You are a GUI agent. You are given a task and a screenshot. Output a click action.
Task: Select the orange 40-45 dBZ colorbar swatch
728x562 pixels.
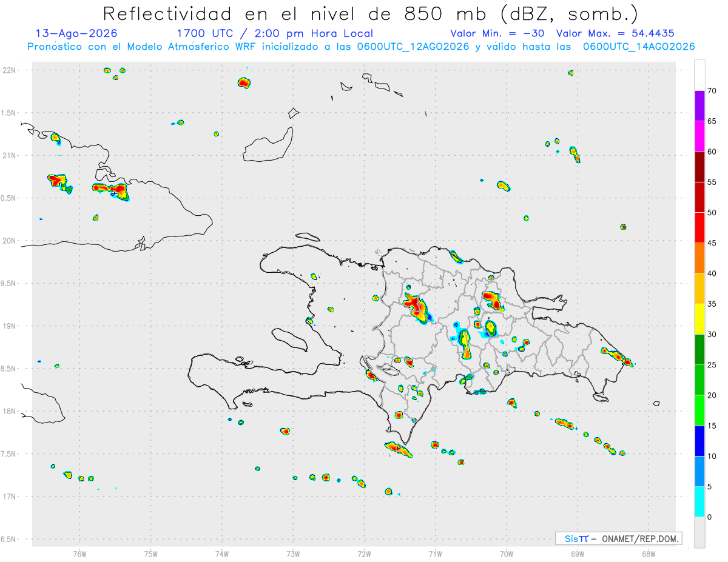[699, 258]
